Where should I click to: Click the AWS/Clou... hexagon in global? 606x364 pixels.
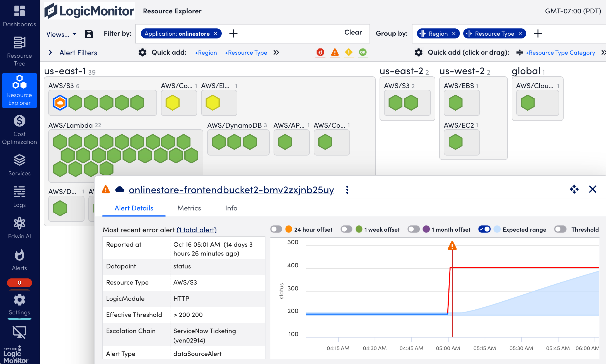click(x=528, y=103)
